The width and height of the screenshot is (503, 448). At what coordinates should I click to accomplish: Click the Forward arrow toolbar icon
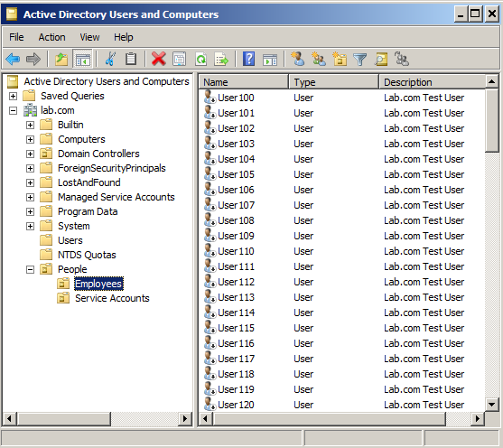click(x=33, y=59)
